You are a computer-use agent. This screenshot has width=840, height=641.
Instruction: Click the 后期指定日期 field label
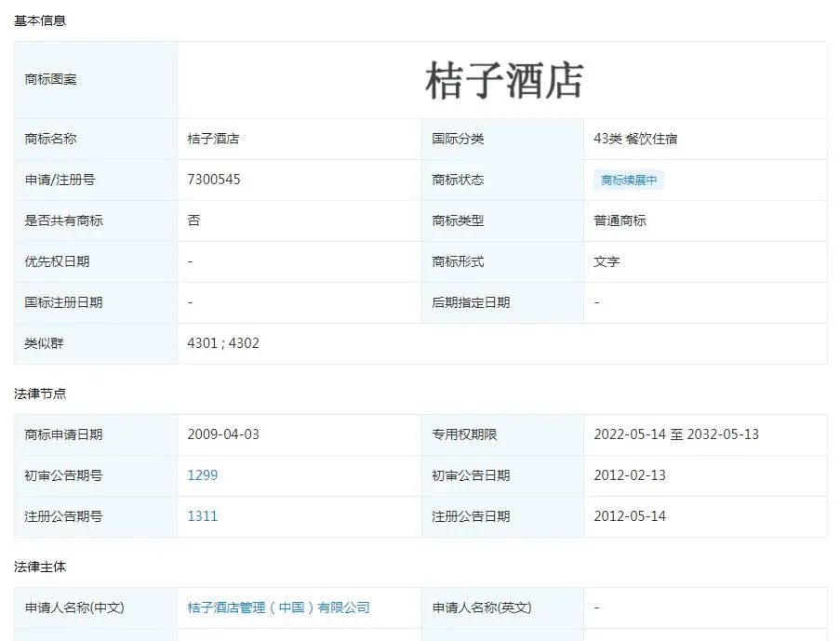pyautogui.click(x=471, y=302)
